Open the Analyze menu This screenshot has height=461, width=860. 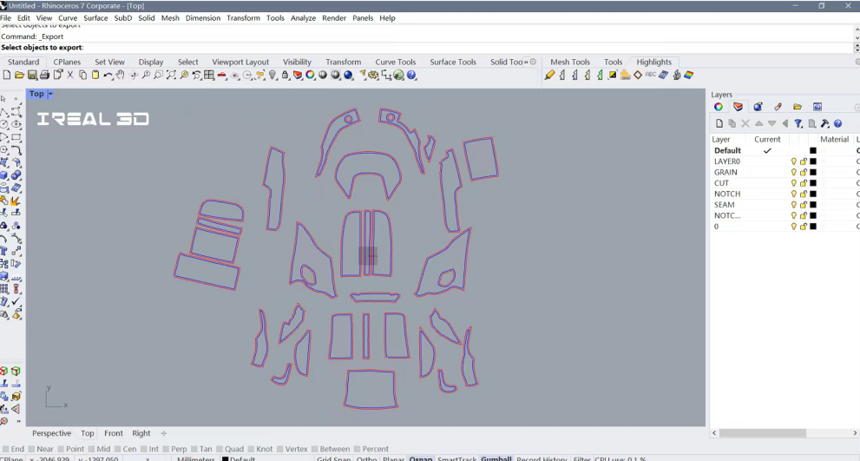303,18
